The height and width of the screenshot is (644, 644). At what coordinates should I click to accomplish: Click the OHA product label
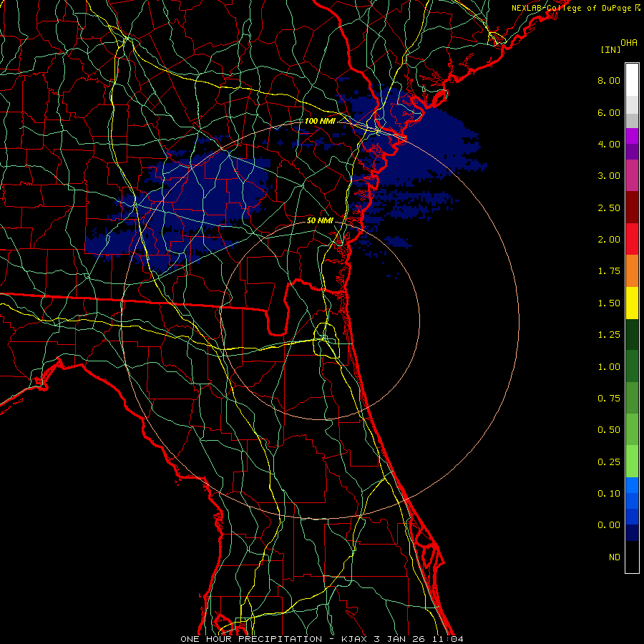pos(629,42)
